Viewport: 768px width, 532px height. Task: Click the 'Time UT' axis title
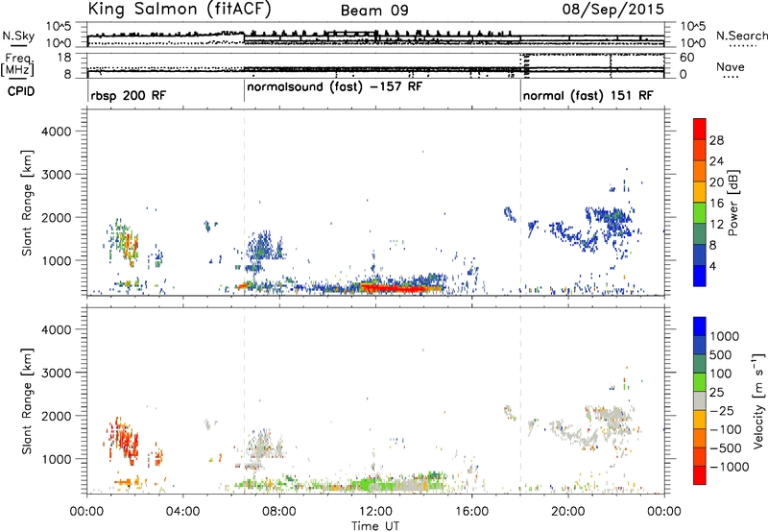[375, 526]
